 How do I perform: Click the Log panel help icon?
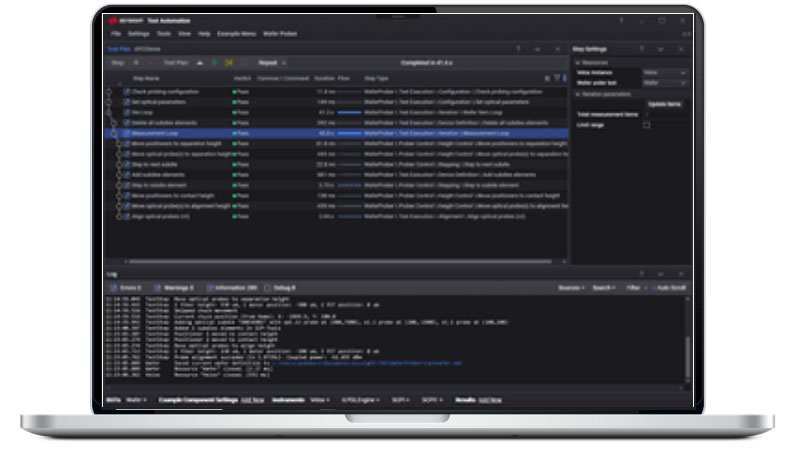pos(641,274)
